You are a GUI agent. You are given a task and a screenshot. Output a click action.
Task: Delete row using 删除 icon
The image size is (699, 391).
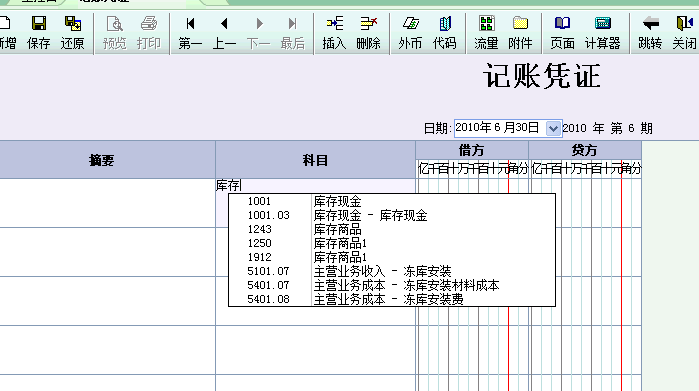point(368,33)
